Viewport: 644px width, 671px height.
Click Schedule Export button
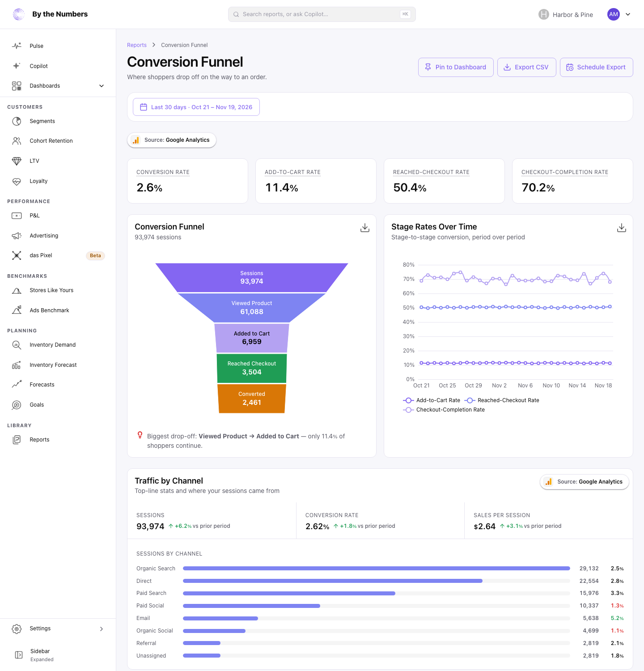tap(597, 67)
